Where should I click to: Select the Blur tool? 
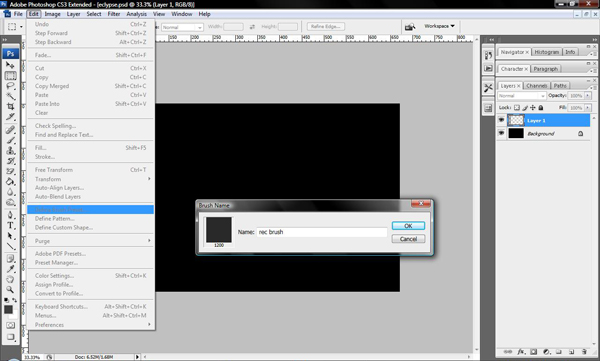coord(10,192)
